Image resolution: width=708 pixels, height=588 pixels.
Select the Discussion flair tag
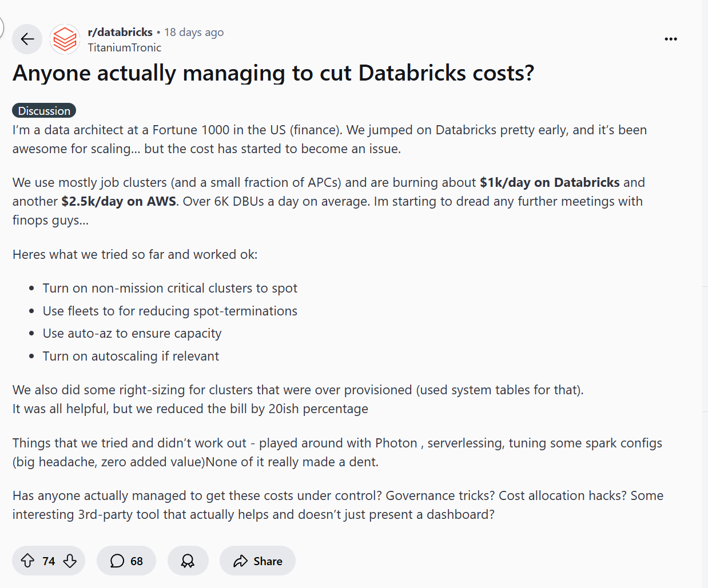pyautogui.click(x=43, y=110)
